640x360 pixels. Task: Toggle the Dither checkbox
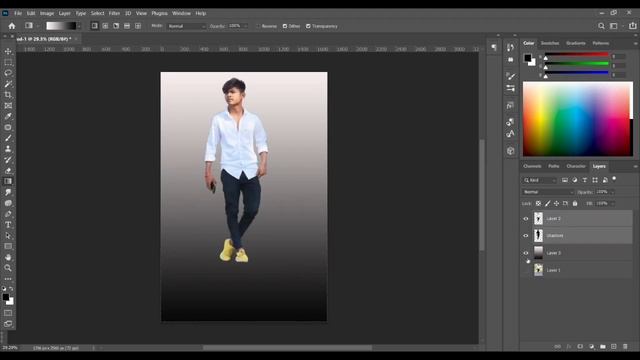(x=285, y=26)
